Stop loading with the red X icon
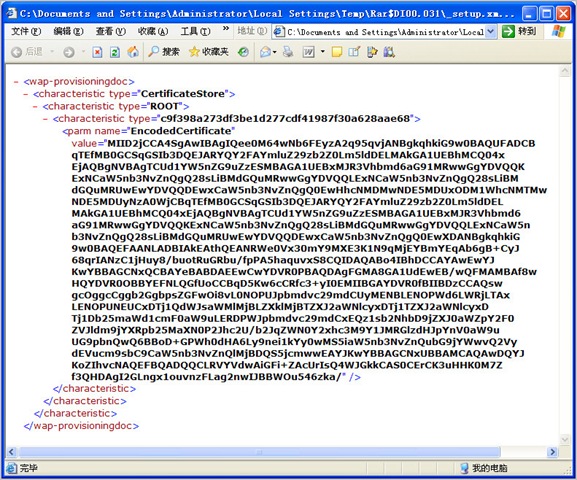Image resolution: width=577 pixels, height=480 pixels. point(97,52)
